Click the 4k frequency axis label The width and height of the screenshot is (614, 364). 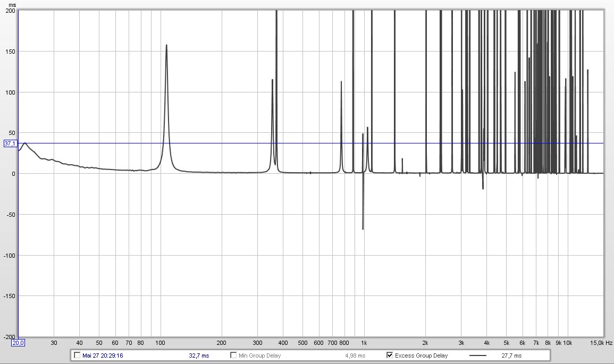tap(487, 343)
